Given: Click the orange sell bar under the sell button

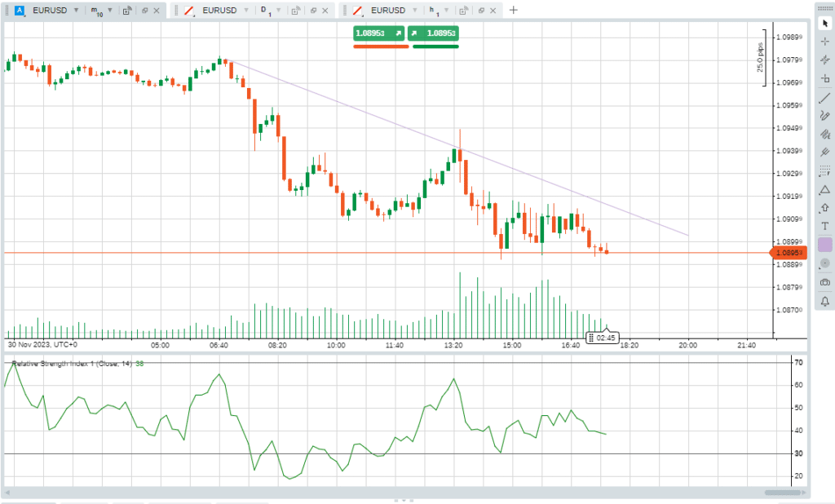Looking at the screenshot, I should point(381,46).
